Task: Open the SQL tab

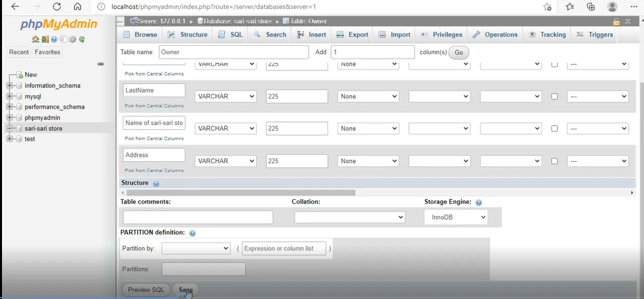Action: [230, 35]
